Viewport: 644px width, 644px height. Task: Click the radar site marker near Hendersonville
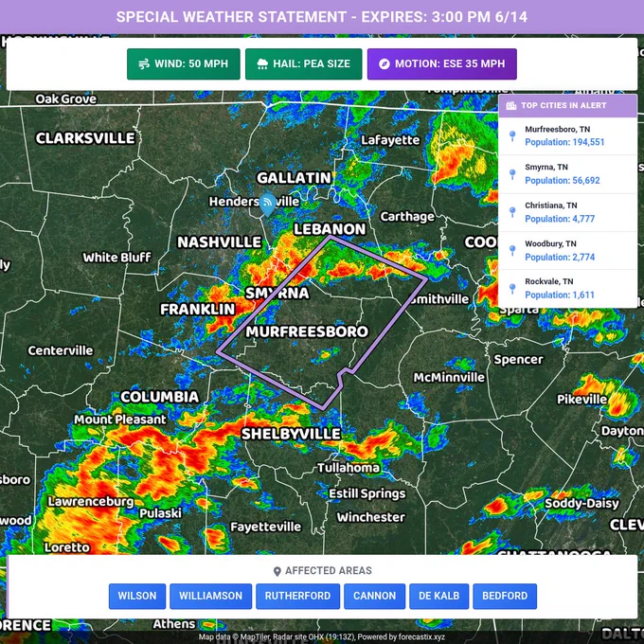[x=268, y=205]
